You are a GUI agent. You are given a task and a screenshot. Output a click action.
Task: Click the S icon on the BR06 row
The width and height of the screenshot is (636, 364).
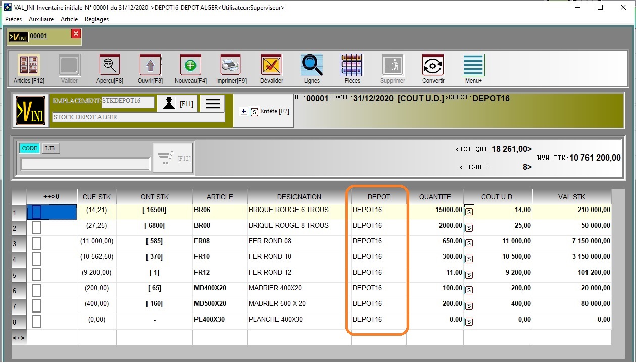coord(469,212)
